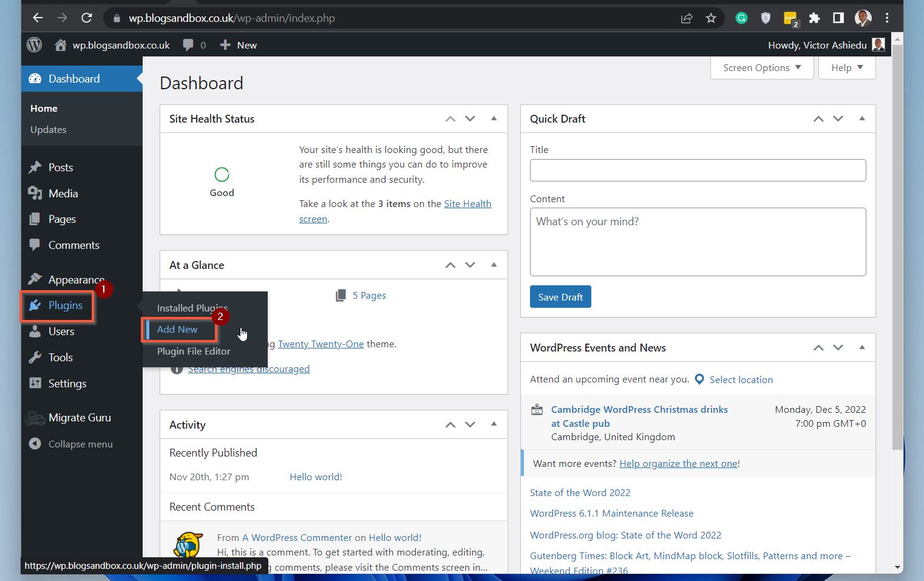Click the Save Draft button
The width and height of the screenshot is (924, 581).
[x=560, y=297]
